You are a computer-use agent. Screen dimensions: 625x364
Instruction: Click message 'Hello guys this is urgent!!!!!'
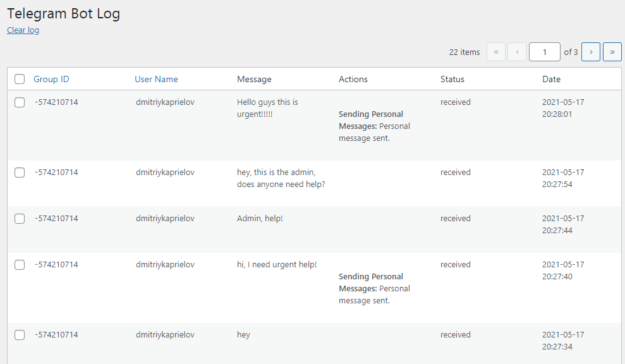(267, 108)
